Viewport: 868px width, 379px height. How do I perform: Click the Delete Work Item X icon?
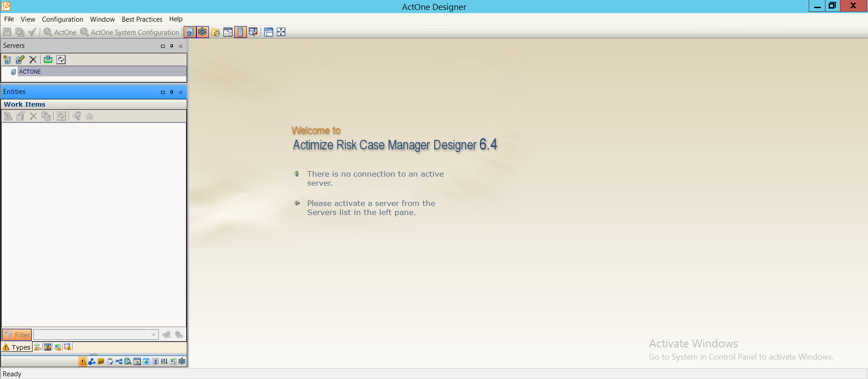click(33, 116)
